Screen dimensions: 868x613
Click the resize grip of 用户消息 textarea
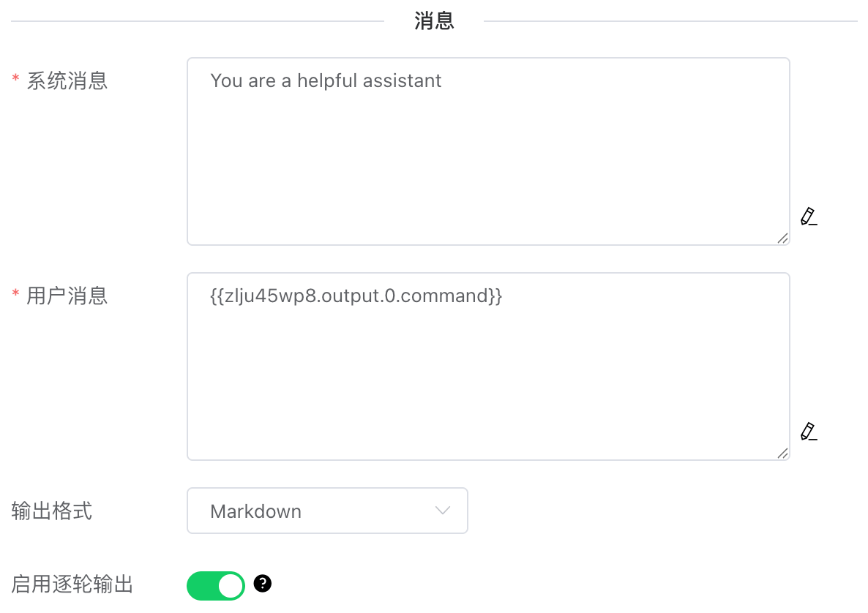pyautogui.click(x=782, y=453)
